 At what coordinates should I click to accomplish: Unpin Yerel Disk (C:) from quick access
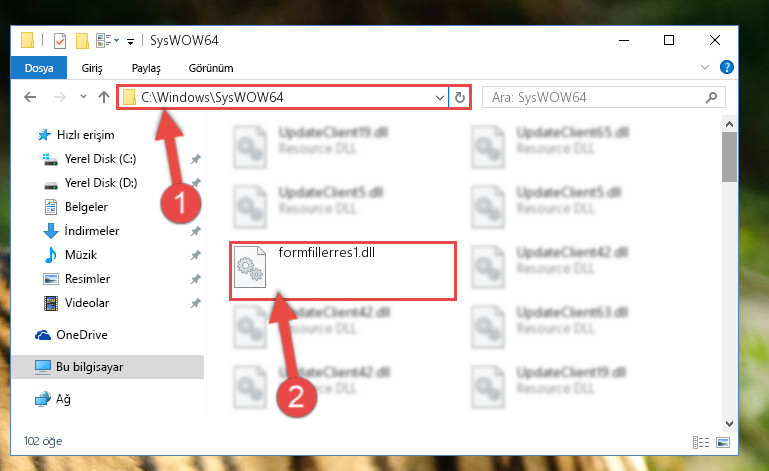196,159
